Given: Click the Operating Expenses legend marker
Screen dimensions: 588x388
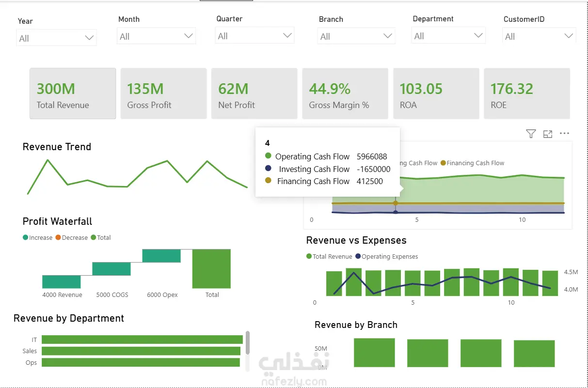Looking at the screenshot, I should point(358,256).
